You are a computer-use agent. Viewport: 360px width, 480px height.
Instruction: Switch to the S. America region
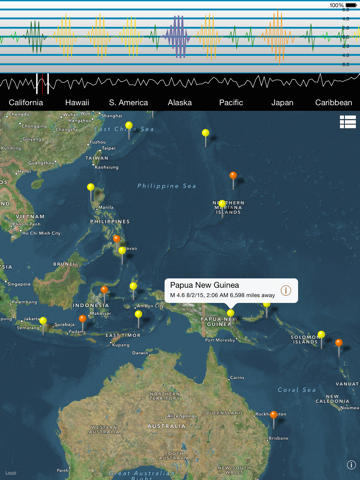tap(128, 102)
